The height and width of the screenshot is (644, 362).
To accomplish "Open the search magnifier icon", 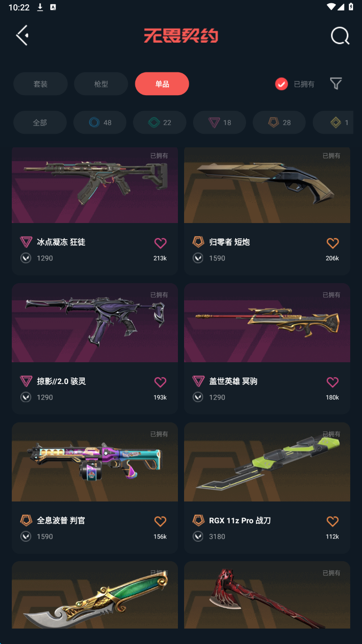I will [340, 36].
